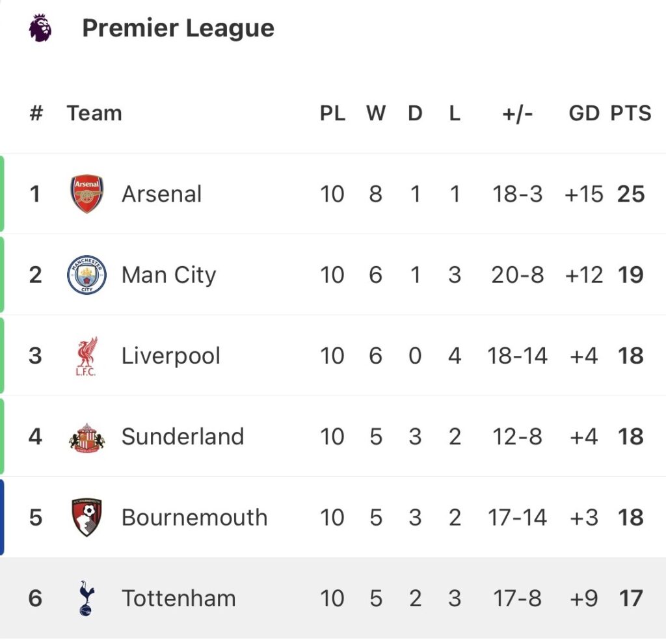Click Arsenal's 25 points value
Viewport: 666px width, 644px height.
tap(631, 194)
